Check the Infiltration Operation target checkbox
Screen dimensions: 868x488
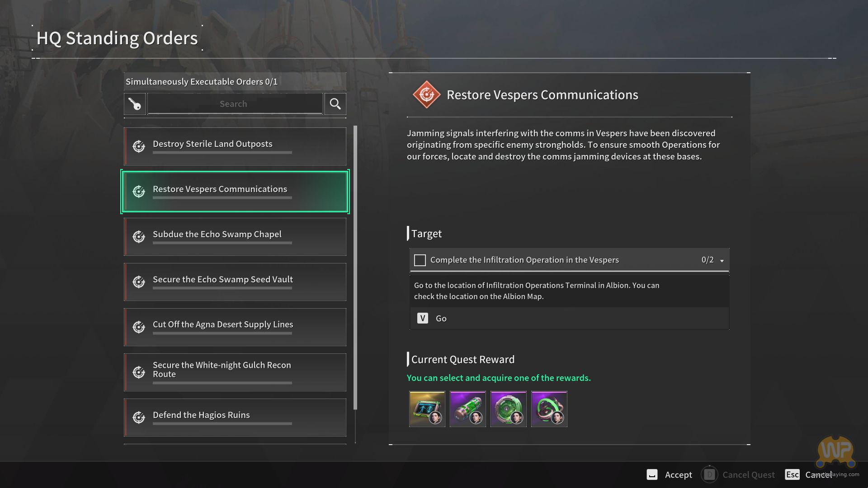pos(420,260)
